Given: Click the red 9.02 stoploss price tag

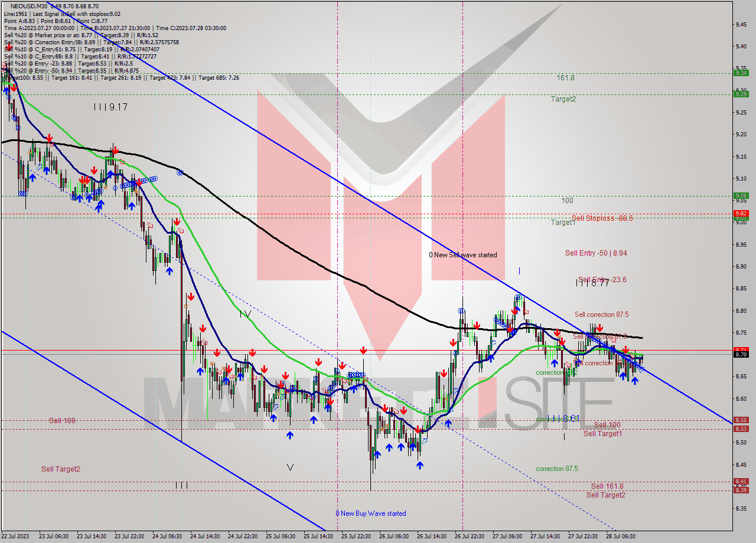Looking at the screenshot, I should (x=741, y=214).
